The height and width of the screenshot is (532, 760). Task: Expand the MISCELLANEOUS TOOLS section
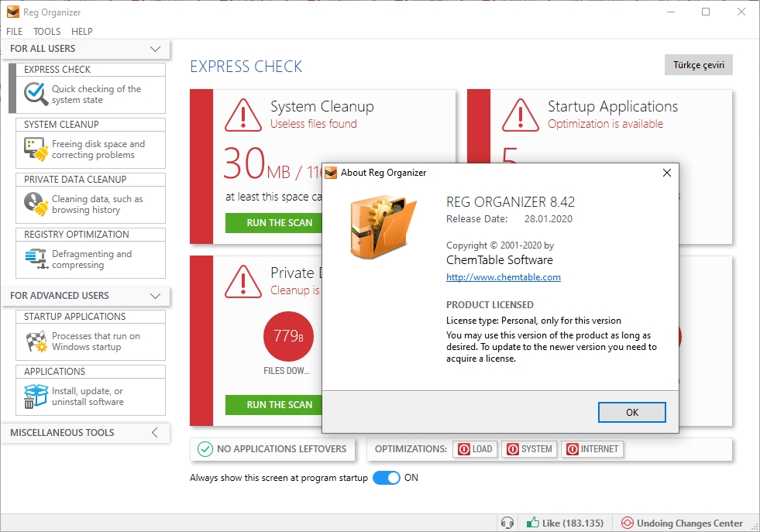pos(155,433)
